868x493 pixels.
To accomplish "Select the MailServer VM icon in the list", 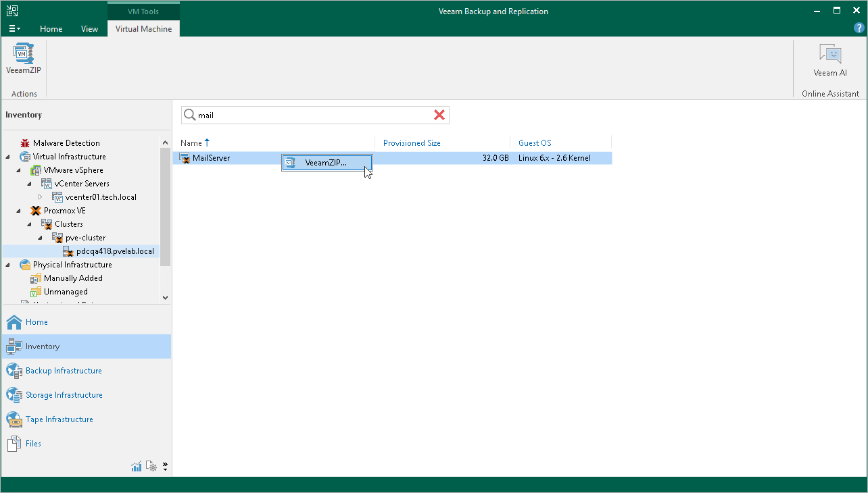I will point(185,158).
